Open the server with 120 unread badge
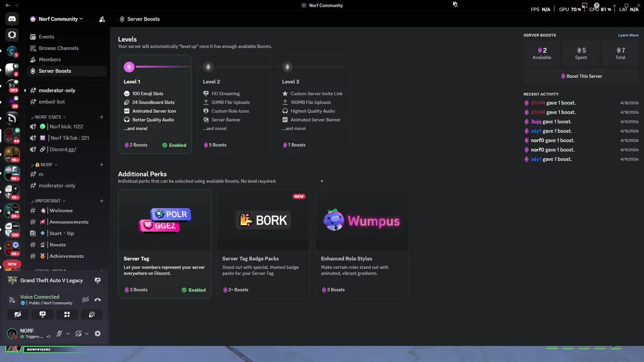This screenshot has height=362, width=644. (12, 230)
